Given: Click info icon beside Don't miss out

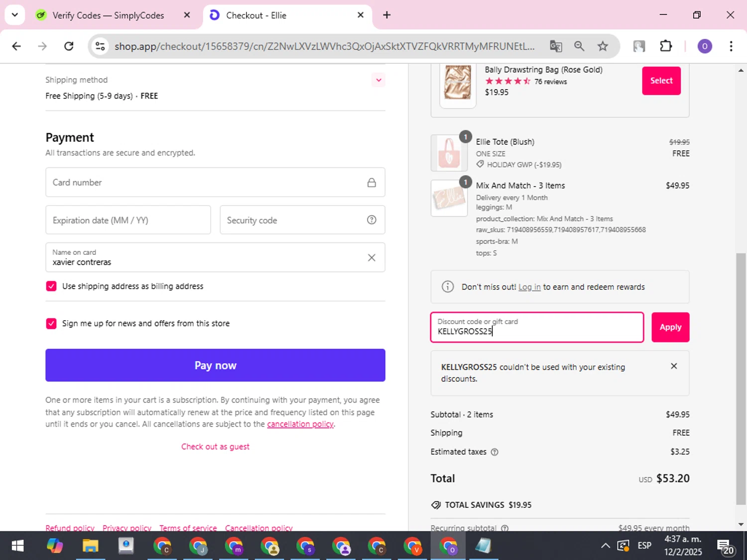Looking at the screenshot, I should pos(448,287).
